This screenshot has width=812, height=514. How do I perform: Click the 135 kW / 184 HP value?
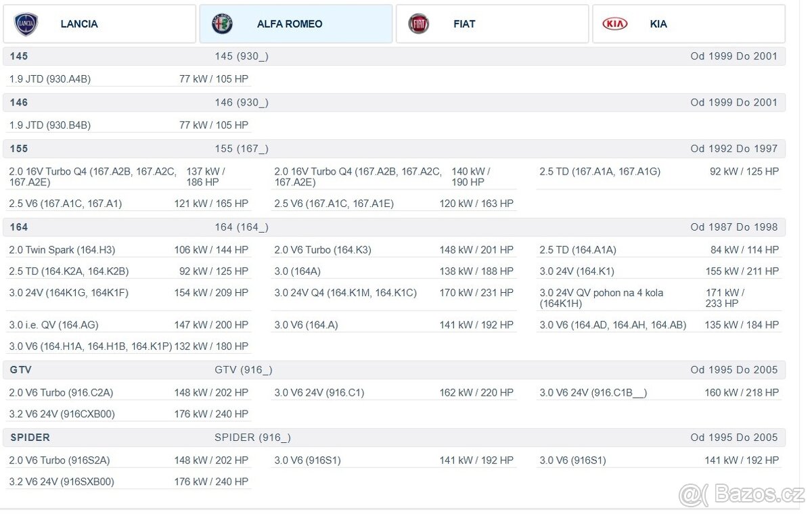click(742, 325)
